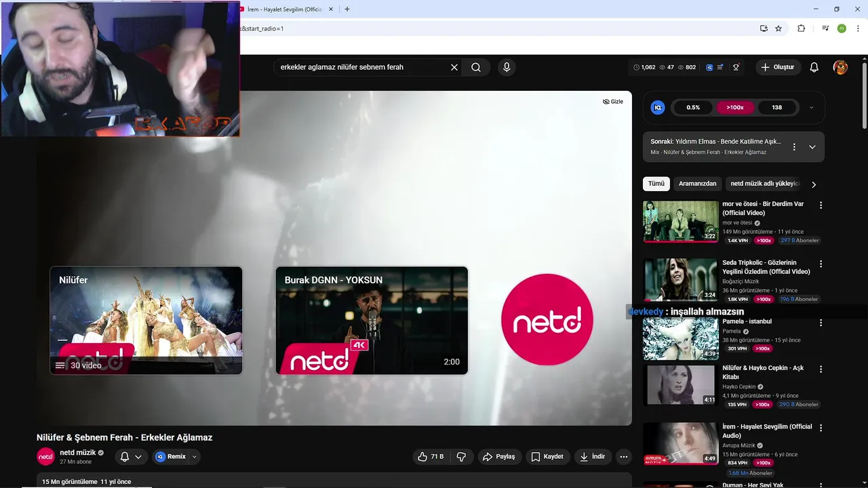
Task: Open more actions three-dot menu below video
Action: click(624, 457)
